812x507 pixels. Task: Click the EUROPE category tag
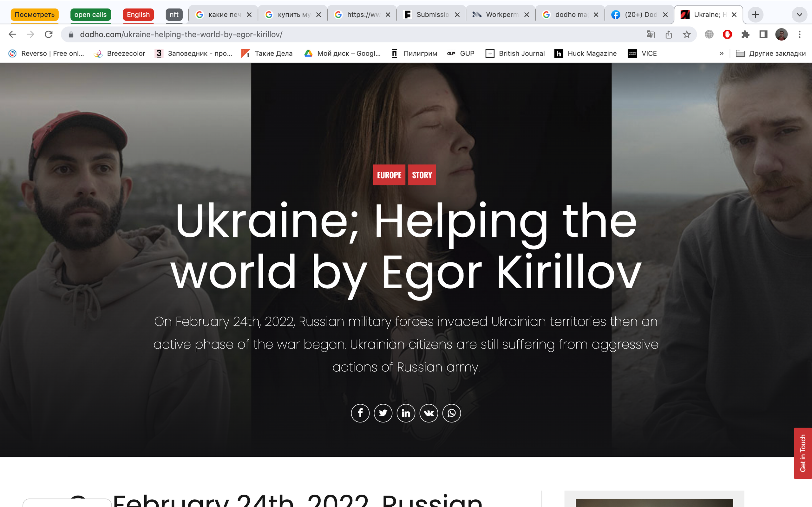pos(389,175)
